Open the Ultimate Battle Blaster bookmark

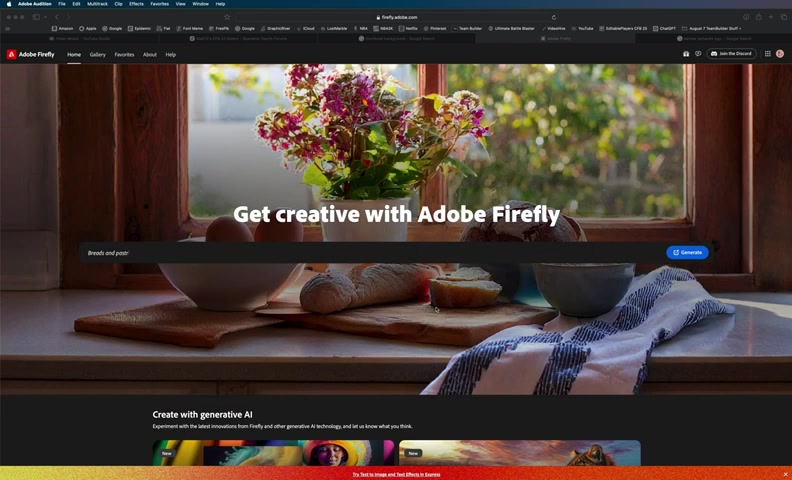[511, 28]
